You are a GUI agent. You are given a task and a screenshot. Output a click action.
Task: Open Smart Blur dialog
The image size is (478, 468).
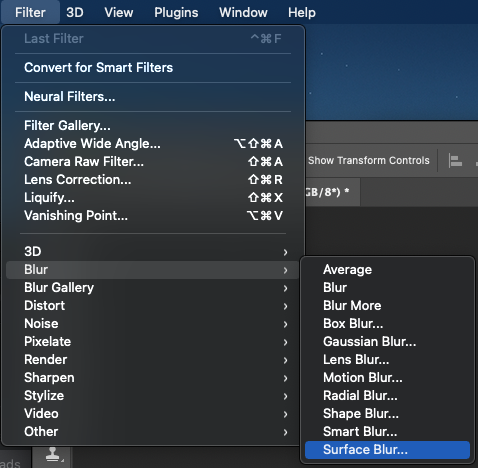pyautogui.click(x=387, y=432)
